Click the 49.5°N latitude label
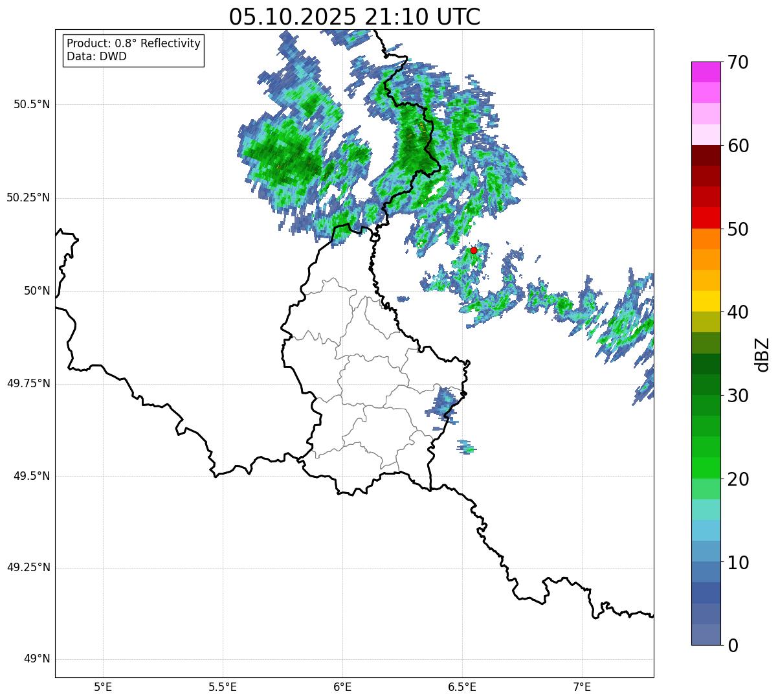 point(32,476)
